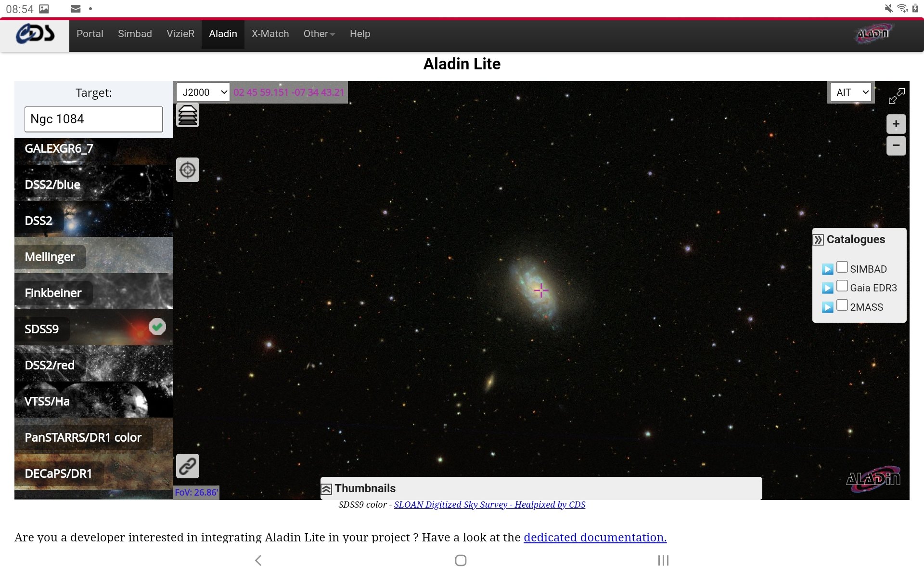Click the Gaia EDR3 catalogue play icon
Image resolution: width=924 pixels, height=578 pixels.
[x=827, y=288]
